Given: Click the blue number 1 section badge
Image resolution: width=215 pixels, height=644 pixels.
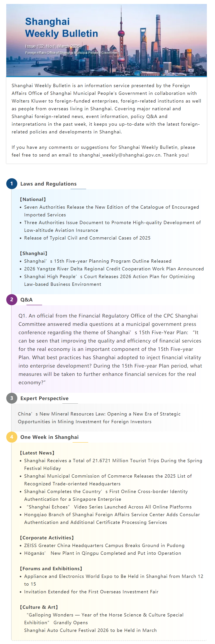Looking at the screenshot, I should pos(11,184).
